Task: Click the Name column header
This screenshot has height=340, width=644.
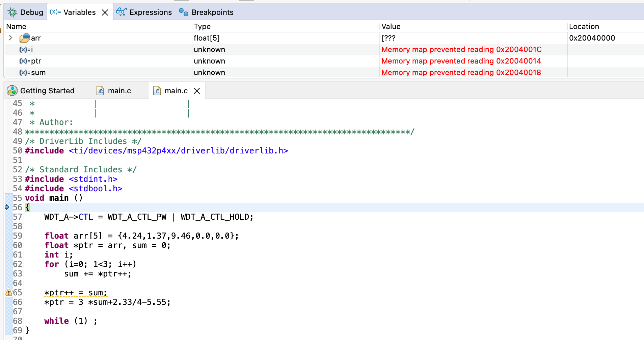Action: point(16,26)
